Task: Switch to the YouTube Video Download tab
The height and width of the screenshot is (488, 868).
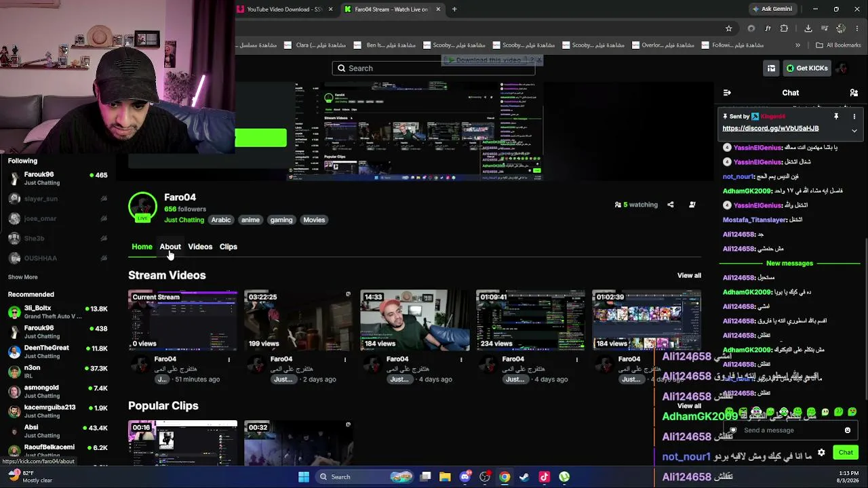Action: pyautogui.click(x=284, y=9)
